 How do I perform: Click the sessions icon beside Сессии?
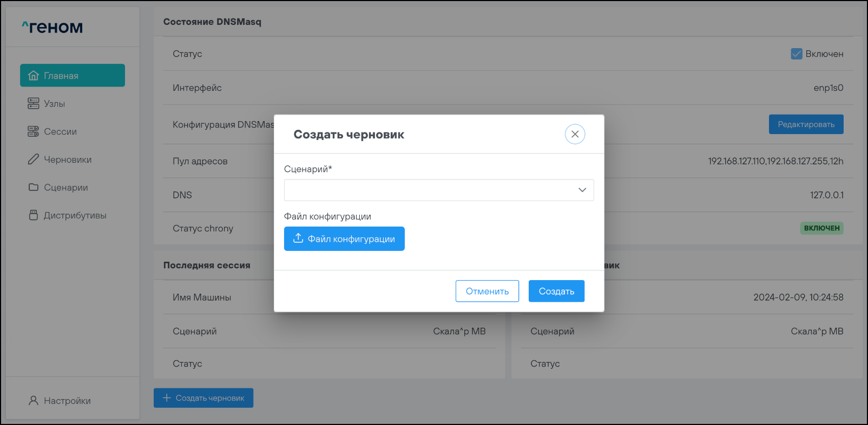(34, 131)
